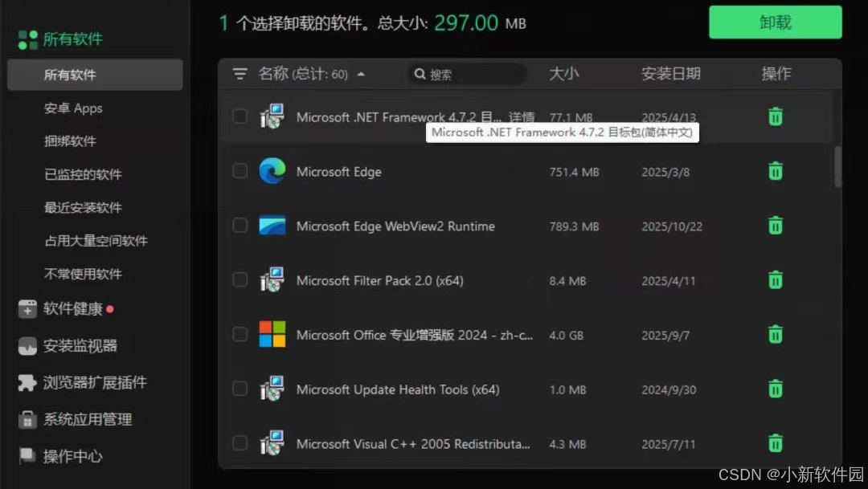Viewport: 868px width, 489px height.
Task: Sort by 大小 column header
Action: tap(563, 74)
